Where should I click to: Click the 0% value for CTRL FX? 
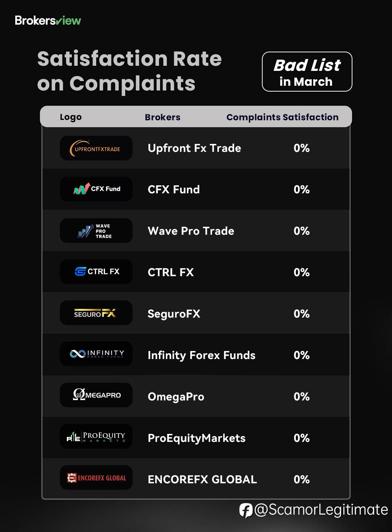click(302, 272)
